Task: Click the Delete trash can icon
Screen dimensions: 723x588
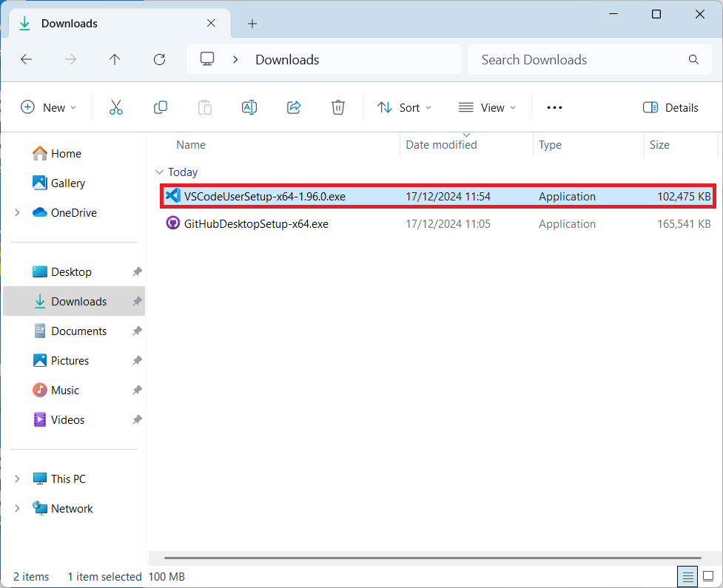Action: (x=338, y=107)
